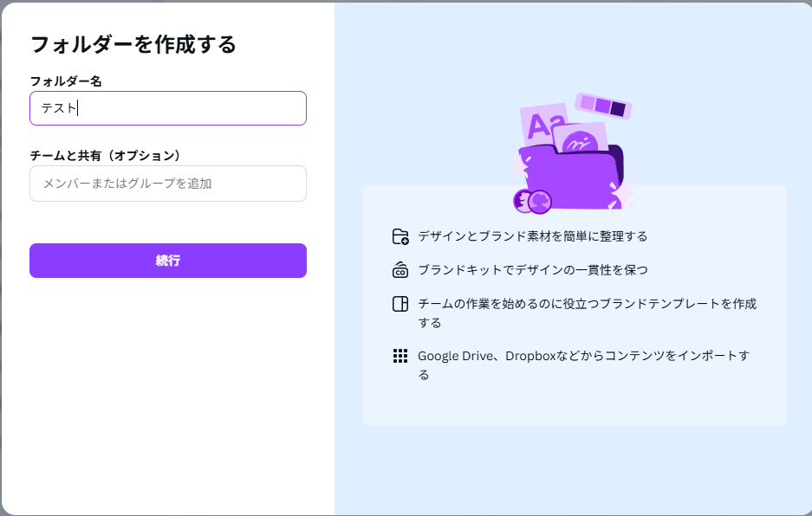Click the template layout icon beside ブランドテンプレート

[400, 304]
